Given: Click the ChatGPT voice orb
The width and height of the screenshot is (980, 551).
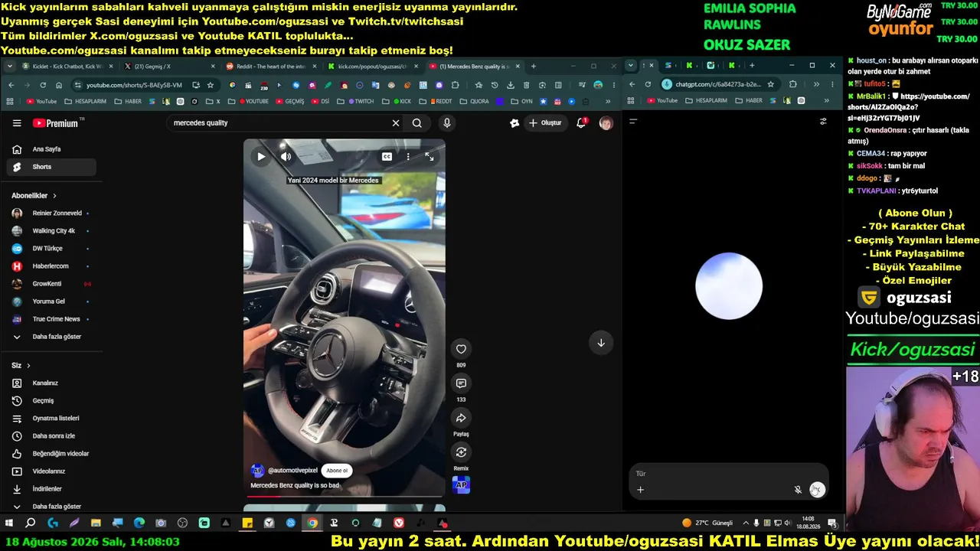Looking at the screenshot, I should click(729, 286).
